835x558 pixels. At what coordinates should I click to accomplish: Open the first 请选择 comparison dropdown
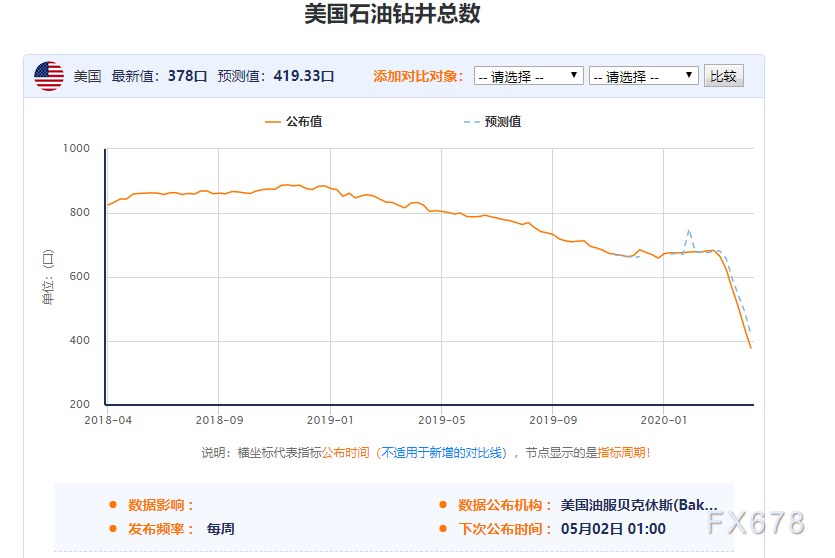tap(529, 76)
